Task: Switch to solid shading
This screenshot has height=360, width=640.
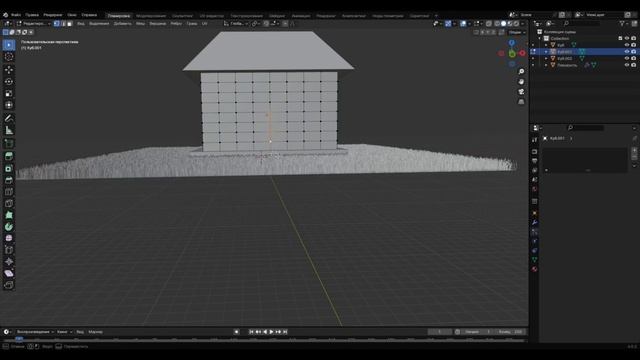Action: click(x=504, y=24)
